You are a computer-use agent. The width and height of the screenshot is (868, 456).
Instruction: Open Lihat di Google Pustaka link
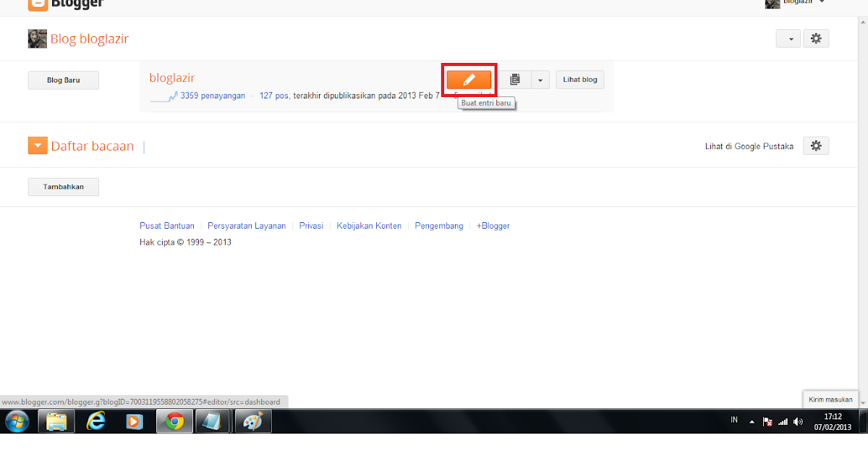click(749, 146)
